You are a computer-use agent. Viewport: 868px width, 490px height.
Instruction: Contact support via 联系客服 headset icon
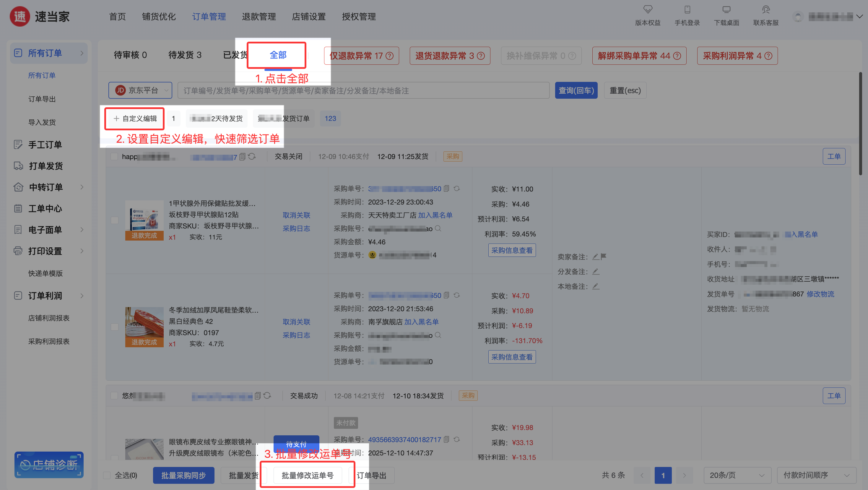click(x=765, y=9)
